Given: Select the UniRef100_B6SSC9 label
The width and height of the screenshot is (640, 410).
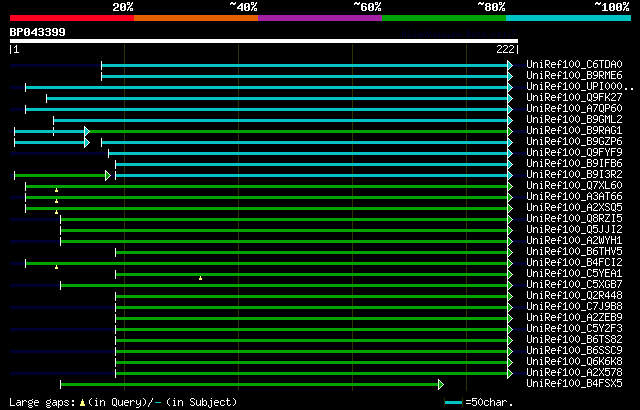Looking at the screenshot, I should click(574, 351).
